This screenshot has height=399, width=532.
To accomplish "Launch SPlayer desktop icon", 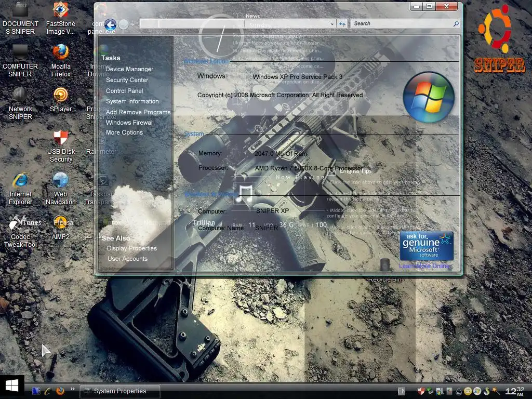I will click(61, 100).
